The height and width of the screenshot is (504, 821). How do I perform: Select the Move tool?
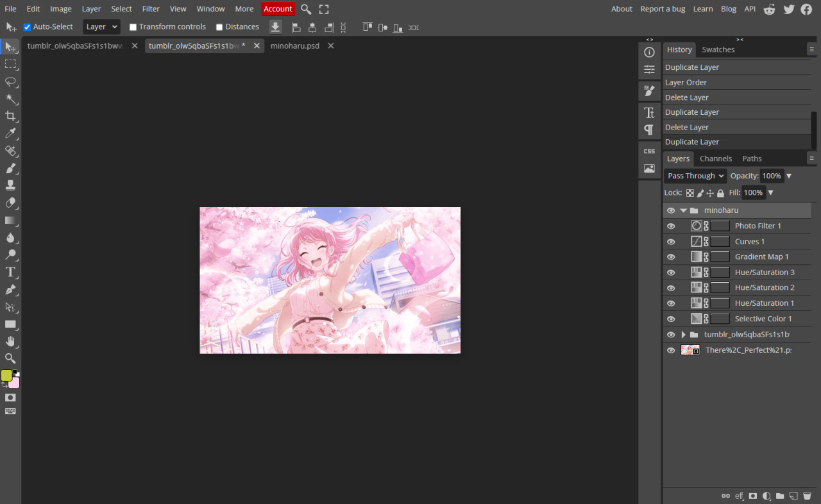click(x=11, y=47)
